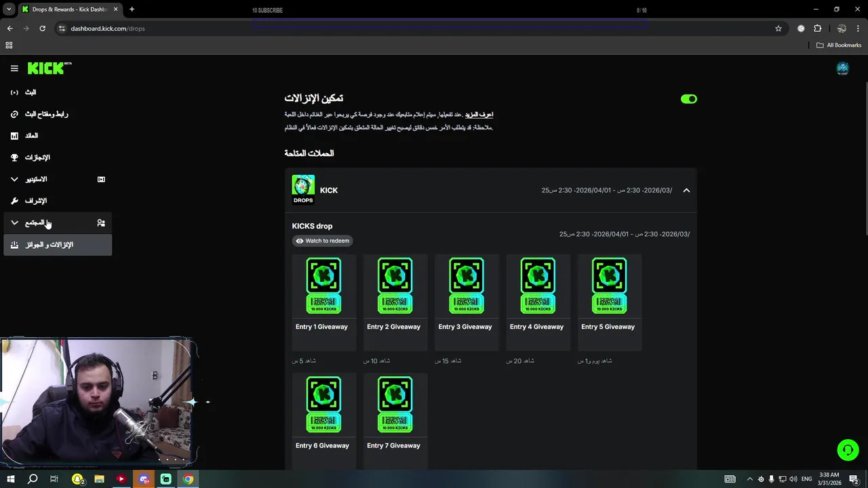
Task: Click the Entry 1 Giveaway reward icon
Action: point(323,285)
